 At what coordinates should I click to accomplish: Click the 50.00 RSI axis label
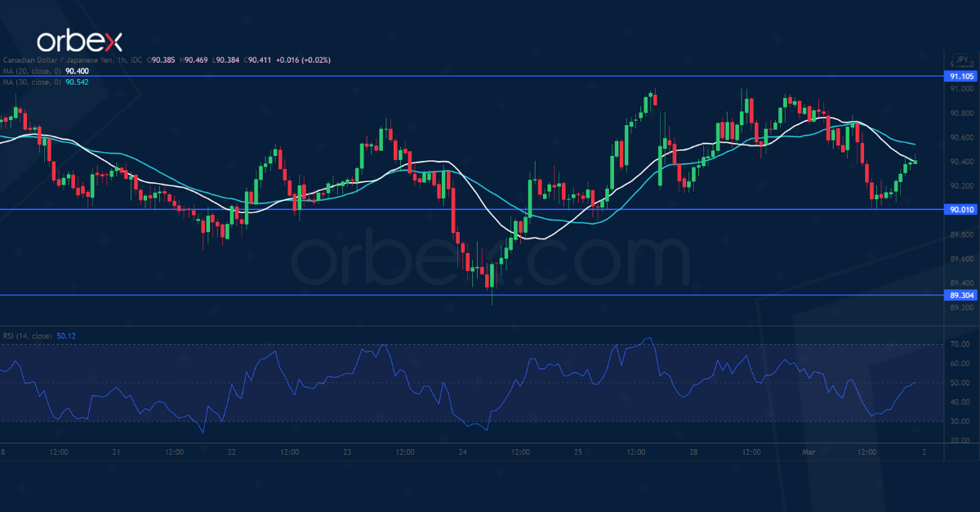point(960,383)
